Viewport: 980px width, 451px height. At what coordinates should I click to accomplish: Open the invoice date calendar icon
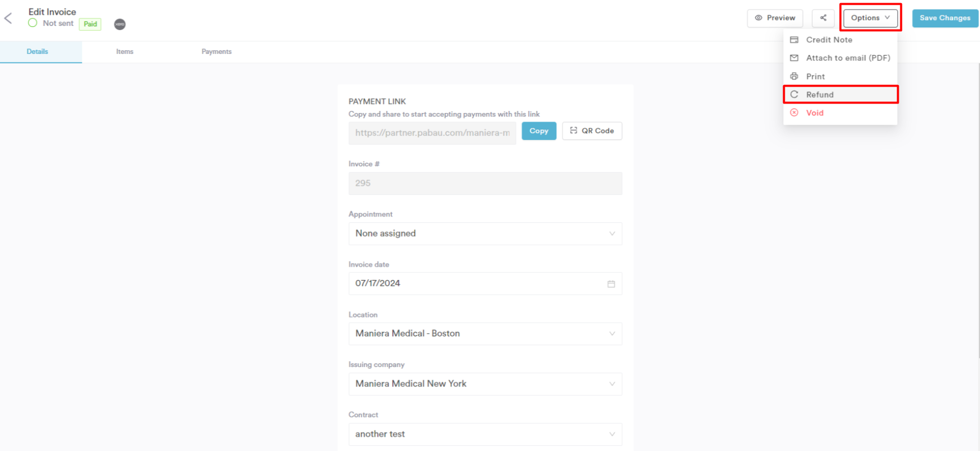tap(611, 284)
